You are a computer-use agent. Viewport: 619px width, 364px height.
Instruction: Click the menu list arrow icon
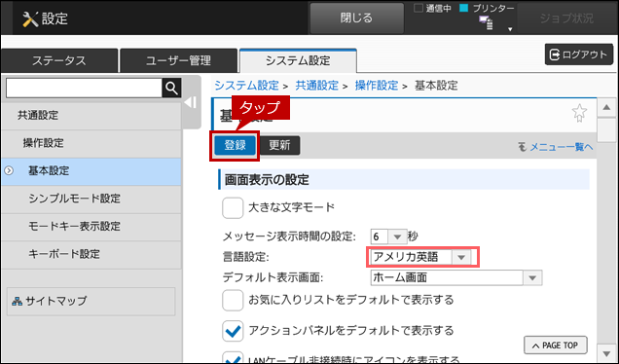(523, 147)
